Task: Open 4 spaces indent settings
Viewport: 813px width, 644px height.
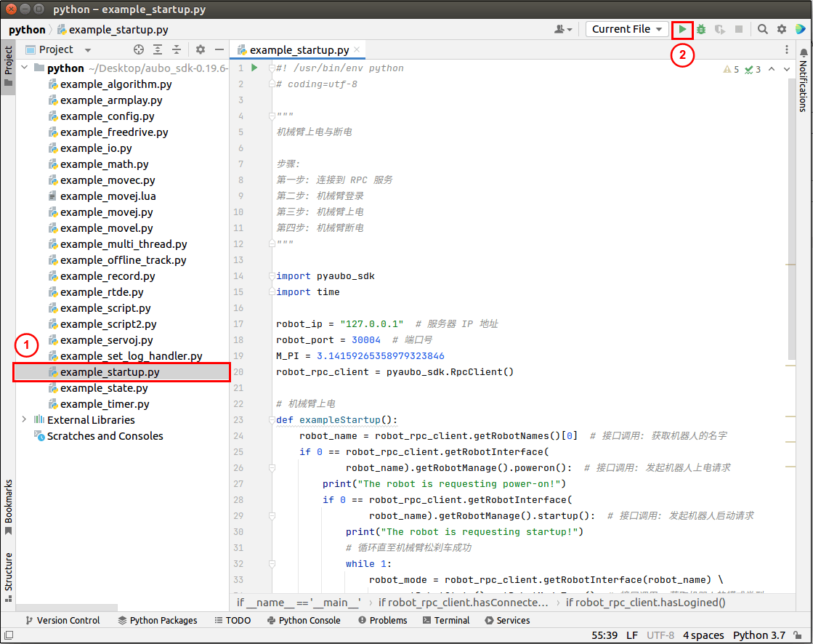Action: click(703, 635)
